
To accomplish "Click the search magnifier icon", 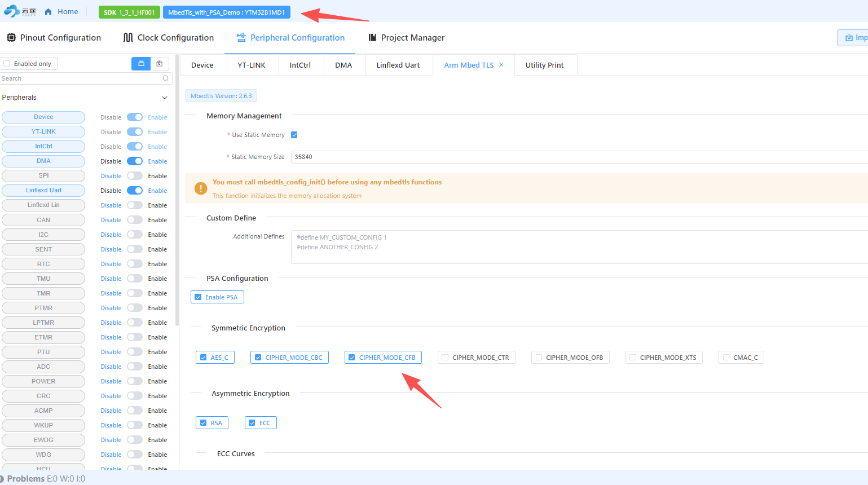I will coord(165,78).
